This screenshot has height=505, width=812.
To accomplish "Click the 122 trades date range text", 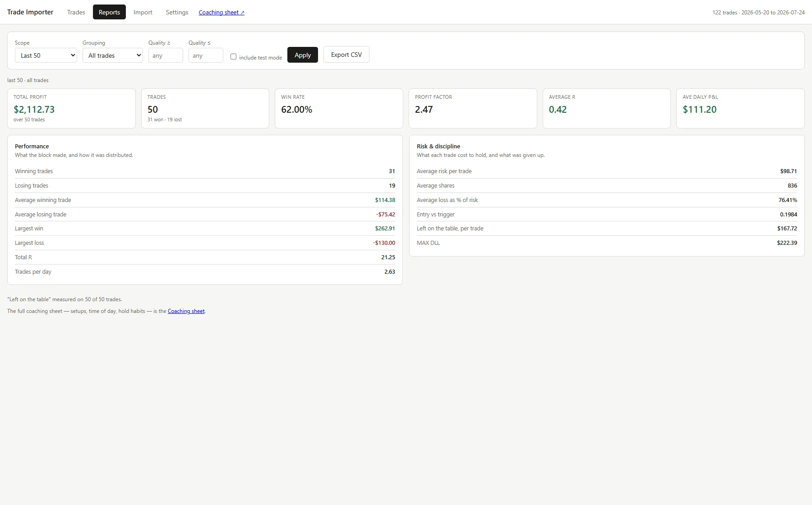I will pos(758,13).
